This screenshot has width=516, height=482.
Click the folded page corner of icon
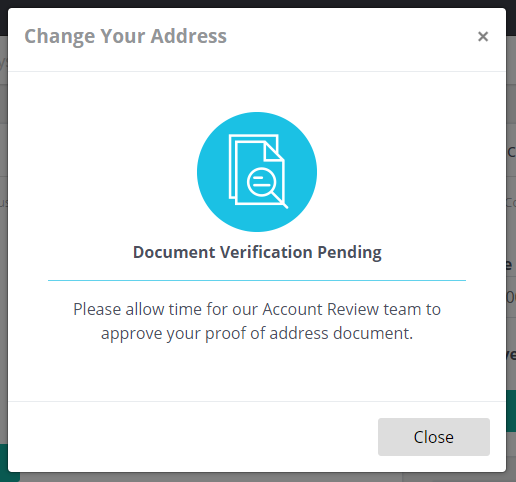(273, 151)
